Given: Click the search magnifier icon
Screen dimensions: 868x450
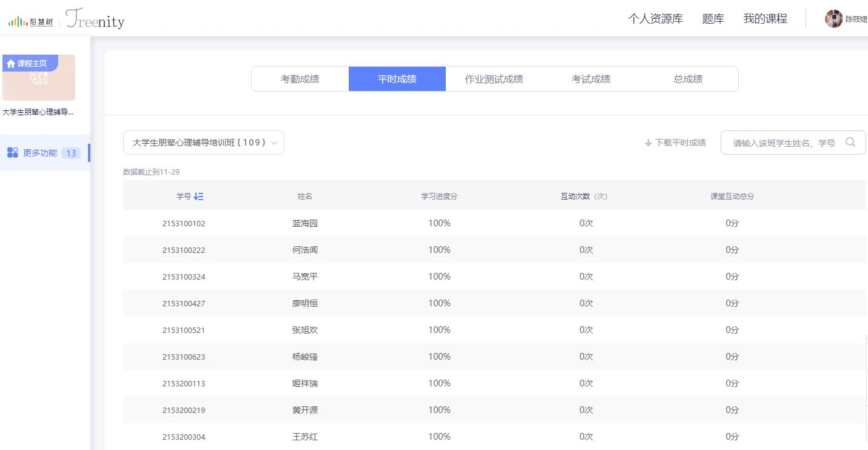Looking at the screenshot, I should 850,143.
